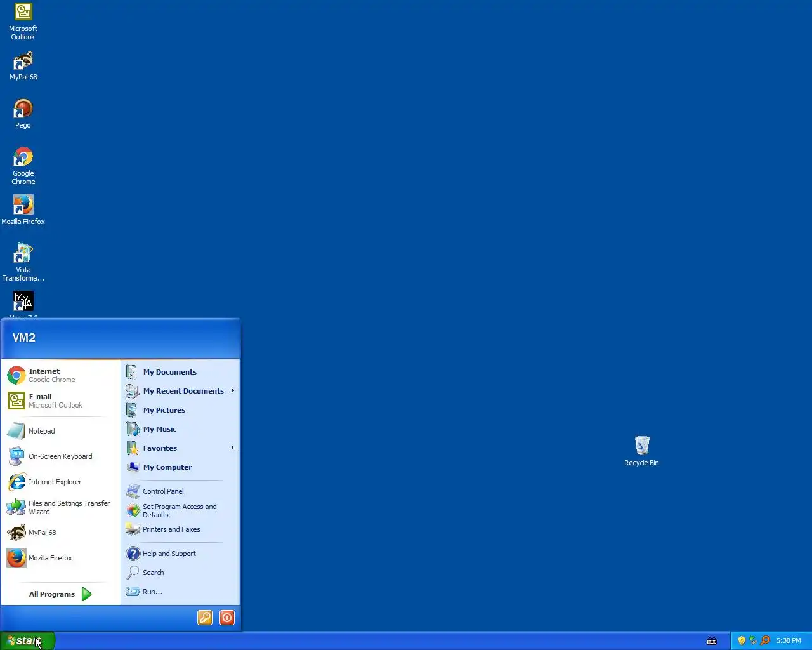Click 'Mozilla Firefox' Start menu text
The height and width of the screenshot is (650, 812).
50,558
